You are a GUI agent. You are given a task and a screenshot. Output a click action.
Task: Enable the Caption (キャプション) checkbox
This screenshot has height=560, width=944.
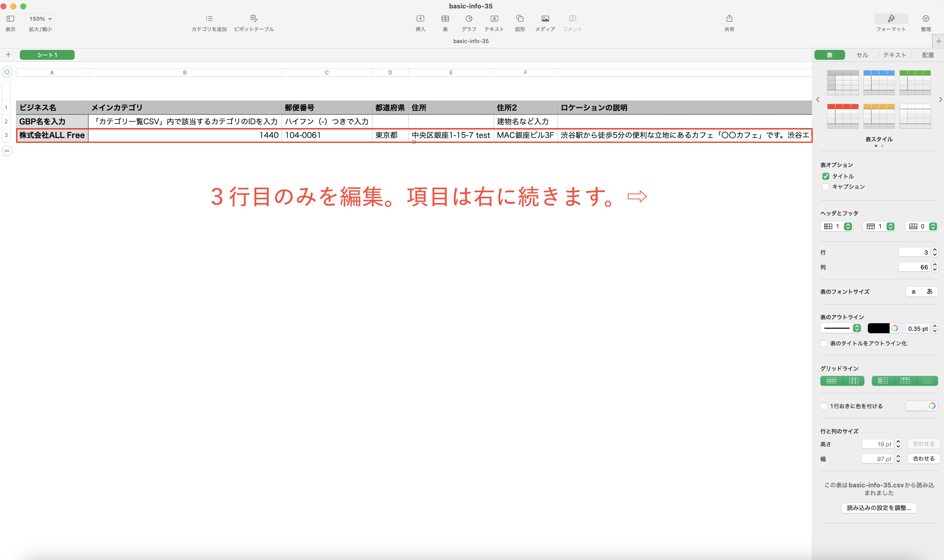tap(826, 187)
